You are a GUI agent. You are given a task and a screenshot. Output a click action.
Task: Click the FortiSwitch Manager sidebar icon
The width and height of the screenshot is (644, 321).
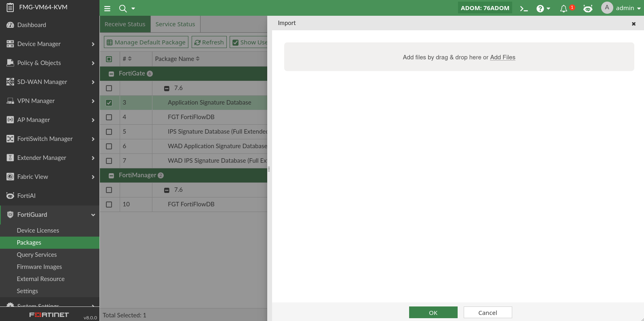(10, 139)
